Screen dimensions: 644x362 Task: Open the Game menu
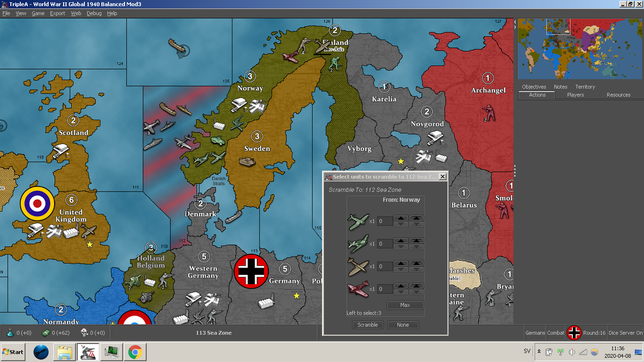38,13
